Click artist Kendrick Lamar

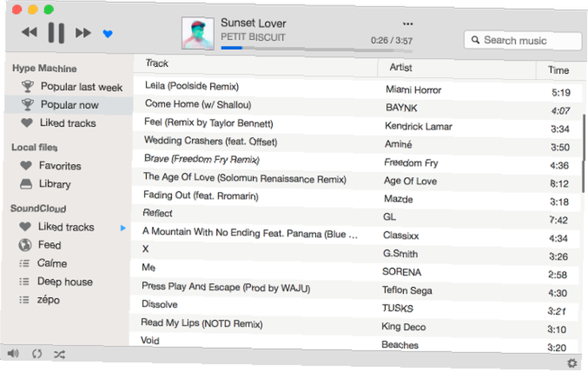click(x=418, y=126)
